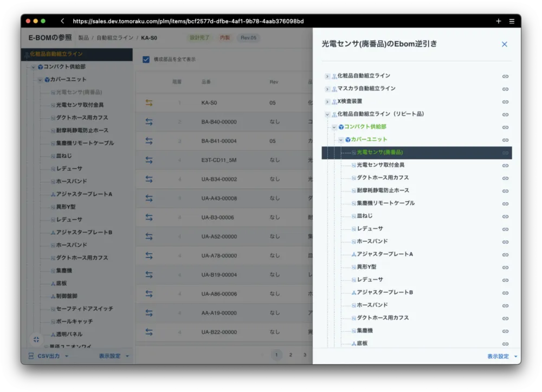Click the swap arrows icon for KA-S0 row
Image resolution: width=542 pixels, height=392 pixels.
point(149,102)
